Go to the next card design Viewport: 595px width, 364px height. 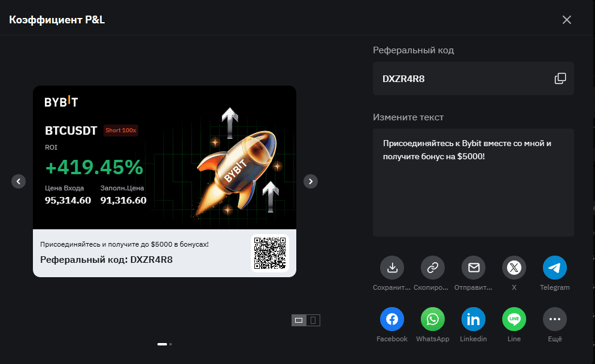point(311,181)
